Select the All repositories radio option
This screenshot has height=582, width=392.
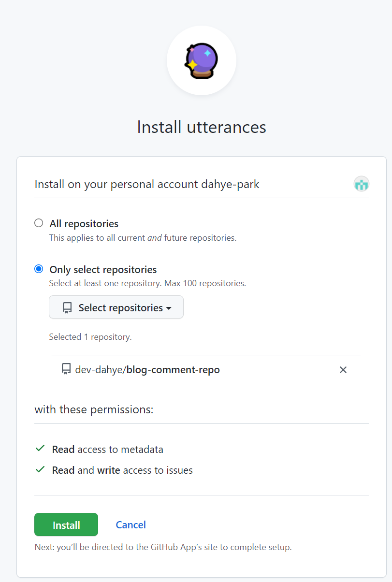pyautogui.click(x=39, y=223)
